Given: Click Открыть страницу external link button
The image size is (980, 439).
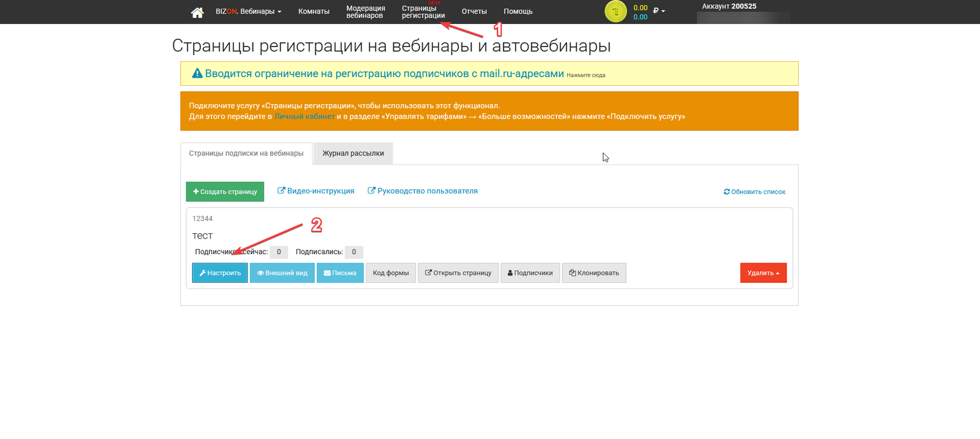Looking at the screenshot, I should click(x=458, y=273).
